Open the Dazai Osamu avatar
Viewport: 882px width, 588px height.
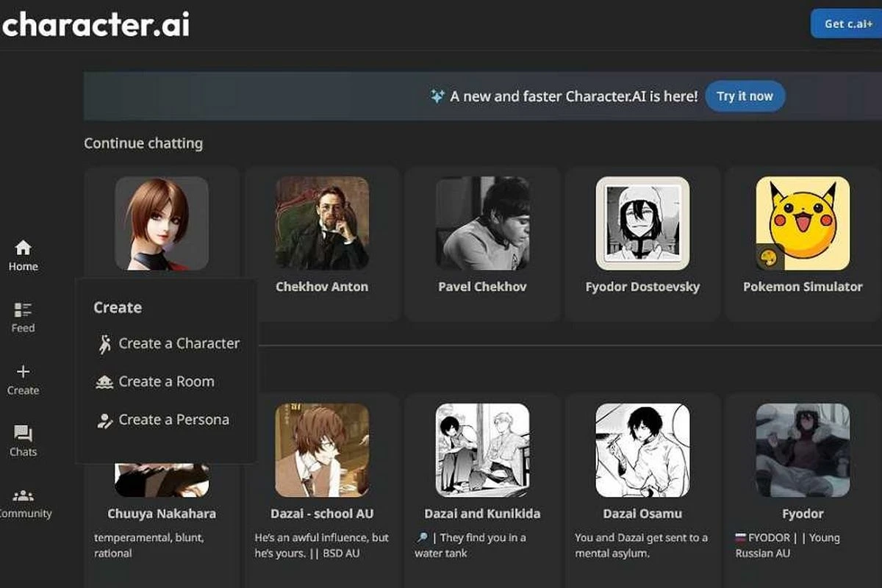coord(642,450)
